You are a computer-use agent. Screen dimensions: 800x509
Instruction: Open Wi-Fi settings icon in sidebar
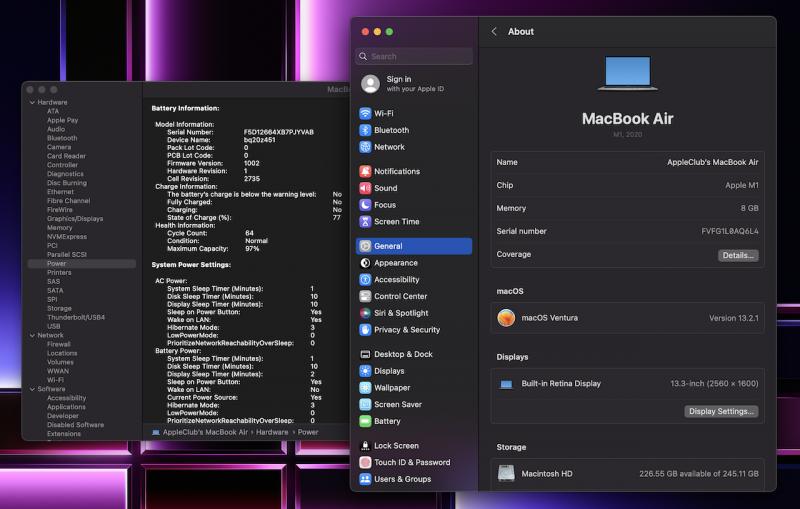tap(365, 113)
